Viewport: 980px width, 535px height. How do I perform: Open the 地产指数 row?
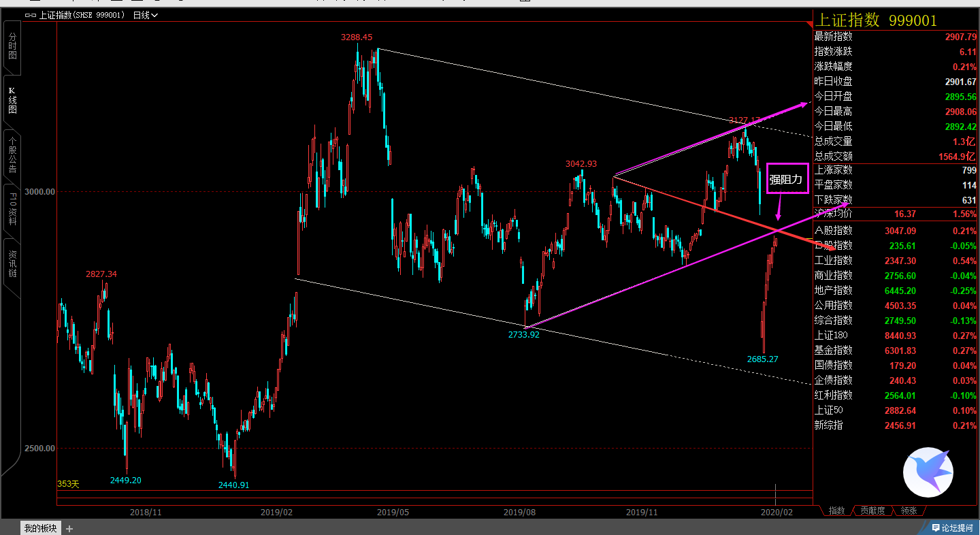click(896, 290)
